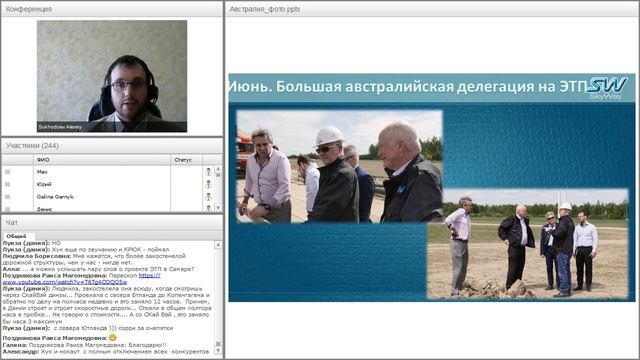Click chat message 'с севера Ютланда ))) сорри за очепятки'

[88, 328]
